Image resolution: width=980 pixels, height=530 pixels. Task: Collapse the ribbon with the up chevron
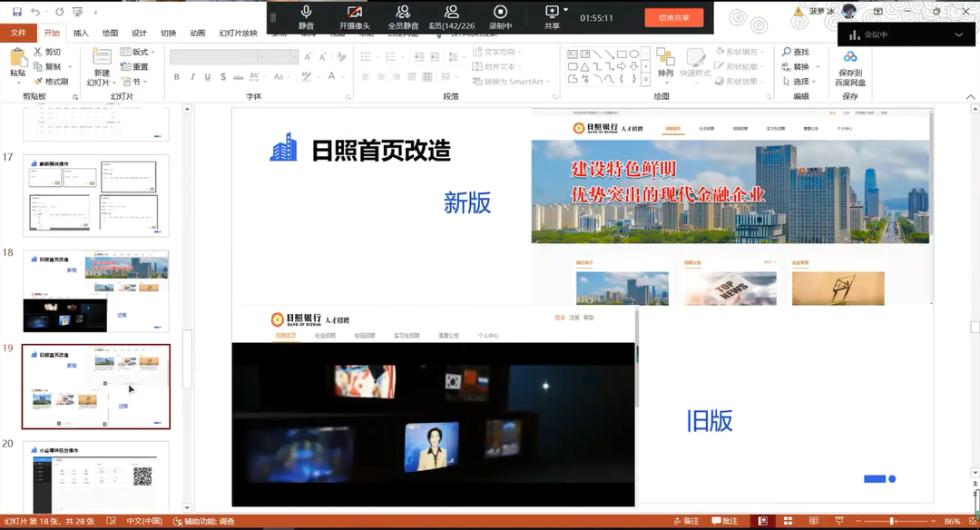pyautogui.click(x=970, y=96)
